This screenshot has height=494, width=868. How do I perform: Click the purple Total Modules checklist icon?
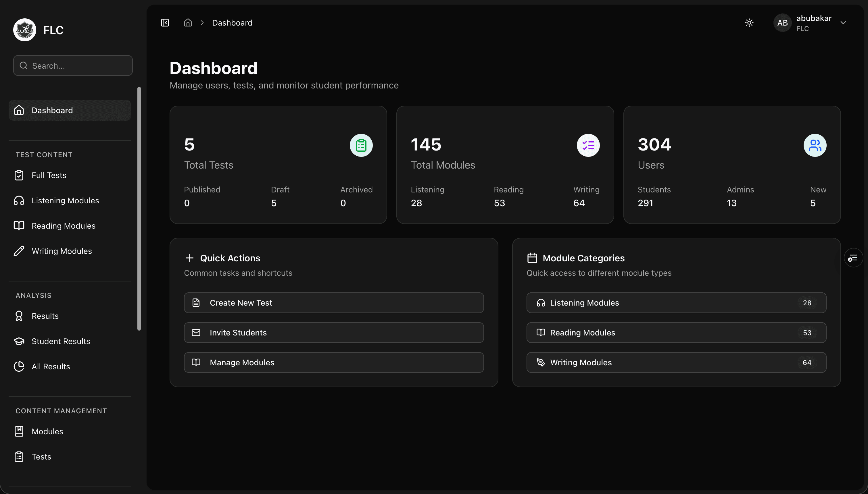588,146
